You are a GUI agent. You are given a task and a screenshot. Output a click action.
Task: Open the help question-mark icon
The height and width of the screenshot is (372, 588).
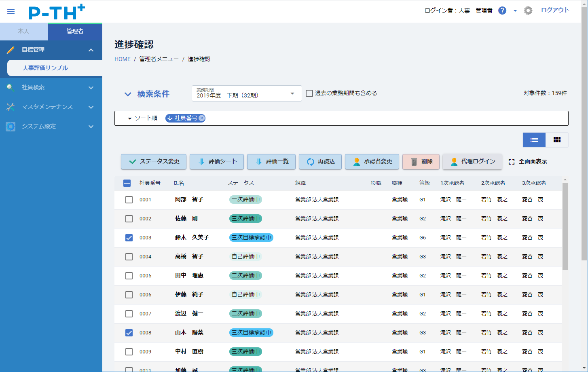[x=502, y=10]
